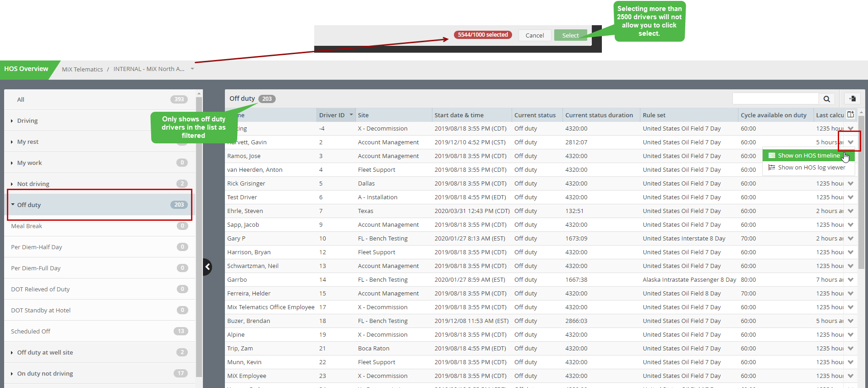Open row menu for Ehrle, Steven

coord(851,211)
